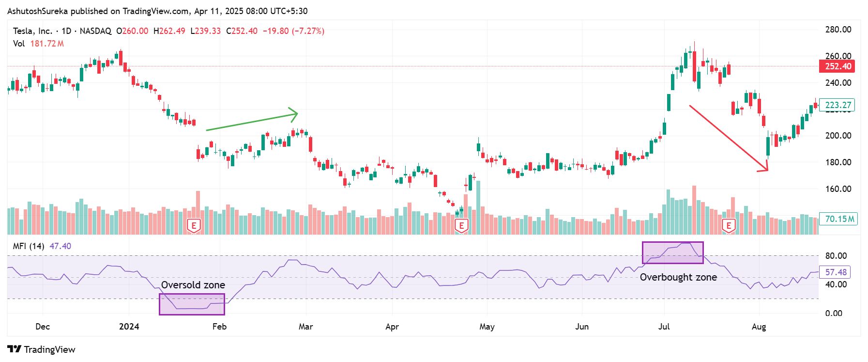Click the Oversold zone text label
The width and height of the screenshot is (868, 362).
193,285
